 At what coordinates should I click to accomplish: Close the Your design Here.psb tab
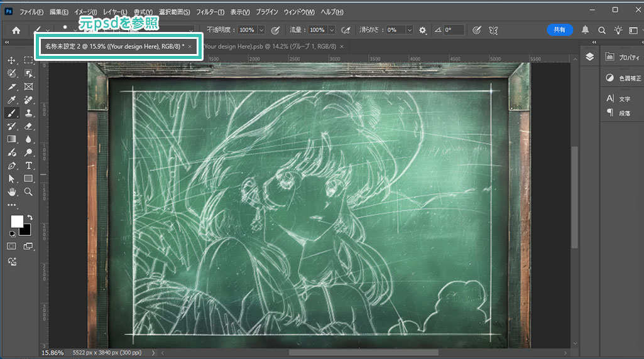pos(342,46)
